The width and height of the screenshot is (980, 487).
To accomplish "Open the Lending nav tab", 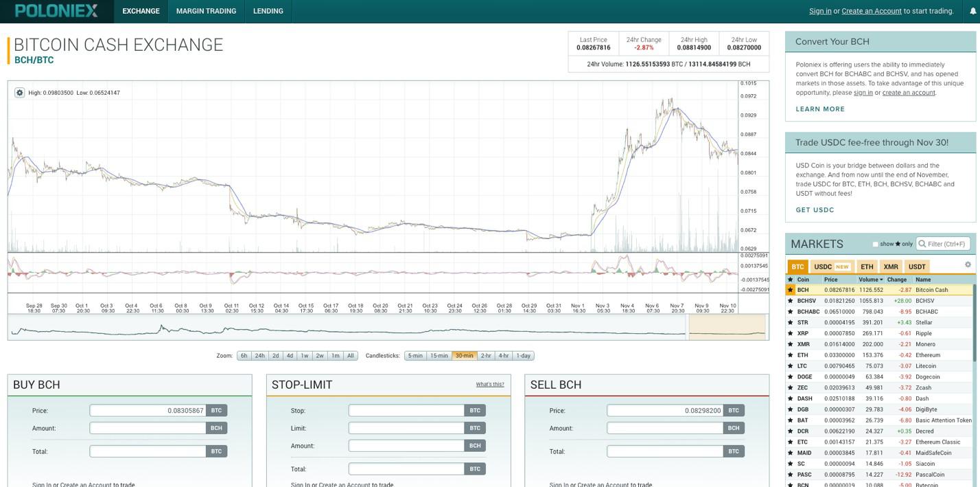I will (268, 11).
